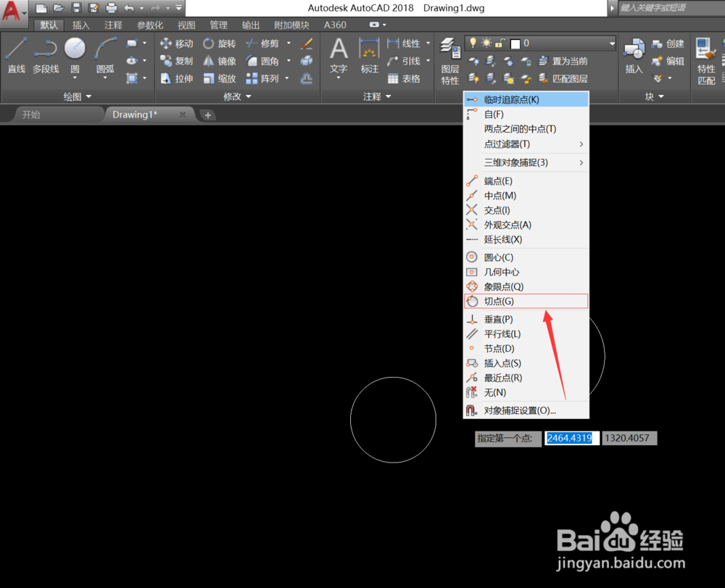Click Create block (创建) button
The width and height of the screenshot is (725, 588).
[668, 44]
